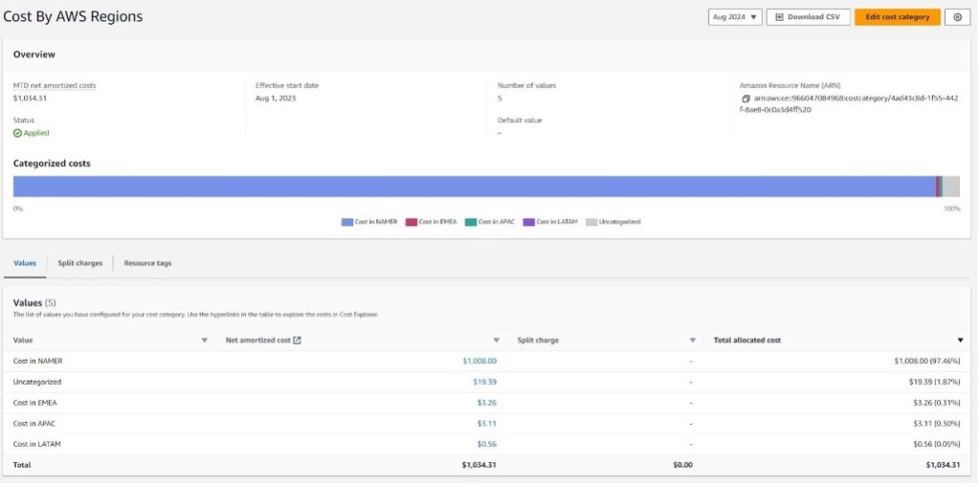
Task: Click the $19.39 (1.87%) allocated cost cell
Action: tap(934, 382)
